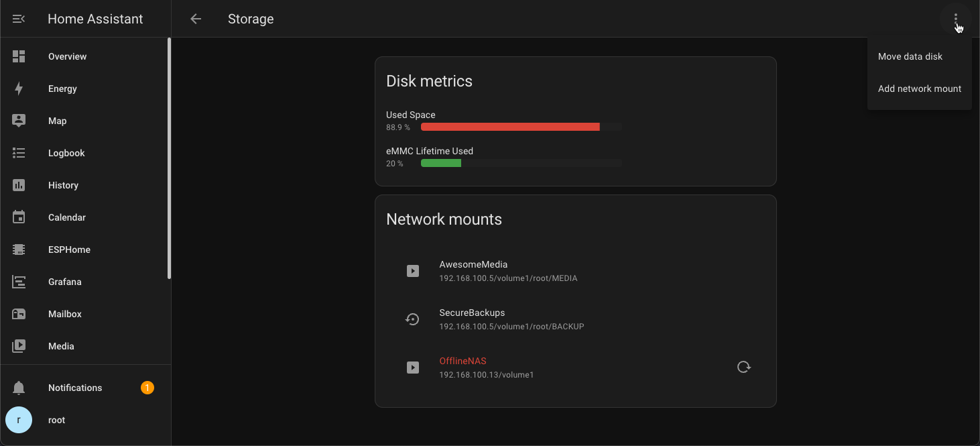The height and width of the screenshot is (446, 980).
Task: Collapse the sidebar with the menu icon
Action: [19, 19]
